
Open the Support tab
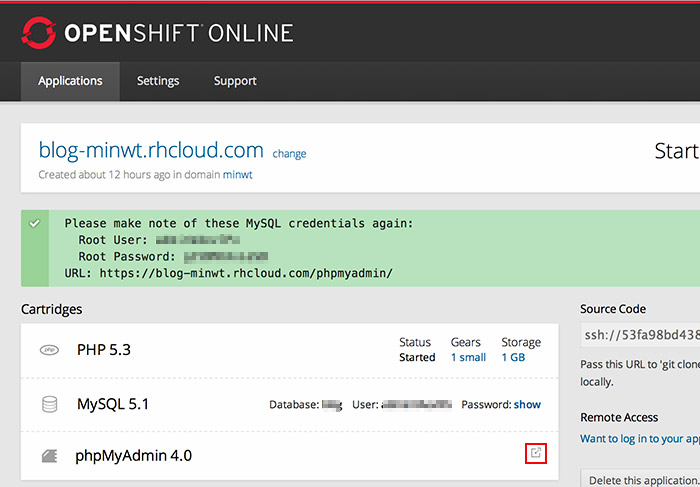point(235,81)
